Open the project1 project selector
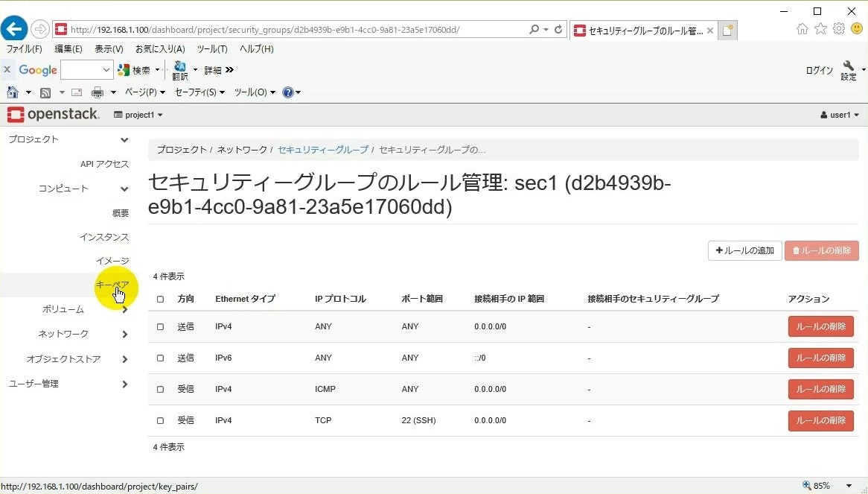 [x=138, y=115]
